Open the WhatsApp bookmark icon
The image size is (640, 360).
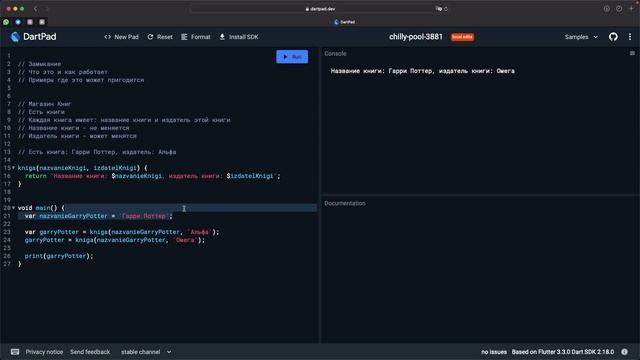pos(6,22)
